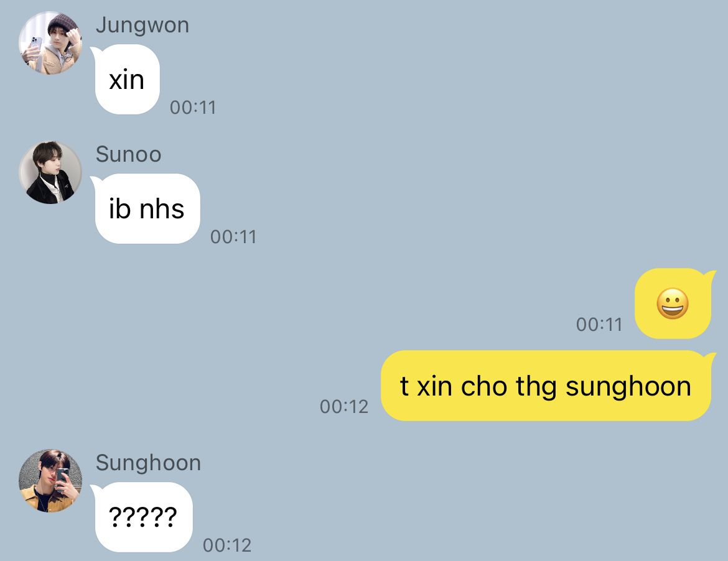
Task: Click the word 'sunghoon' in yellow bubble
Action: pos(628,387)
